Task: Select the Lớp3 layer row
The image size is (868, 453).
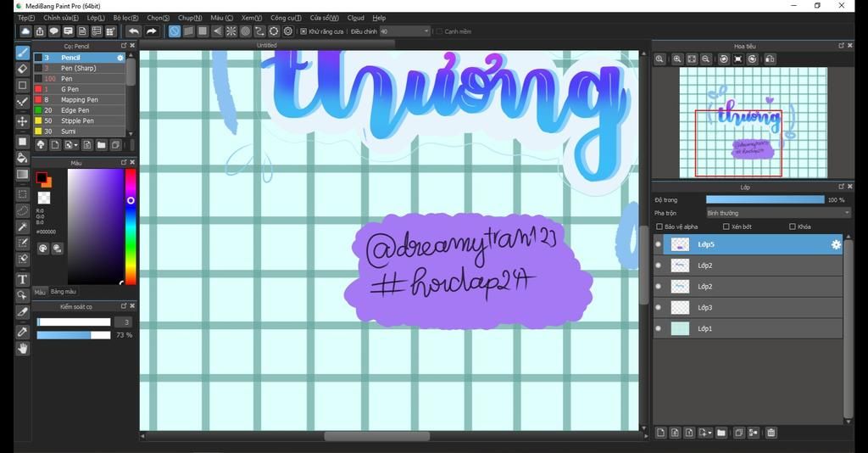Action: tap(748, 307)
